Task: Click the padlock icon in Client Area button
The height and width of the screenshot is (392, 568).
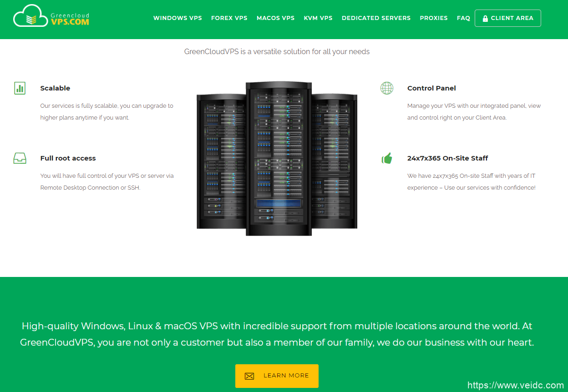Action: (x=485, y=18)
